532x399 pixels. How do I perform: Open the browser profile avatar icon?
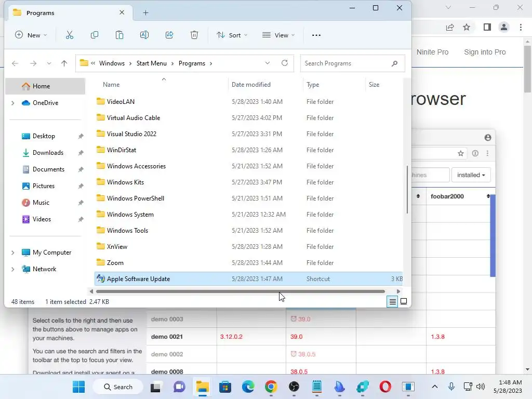pyautogui.click(x=504, y=27)
